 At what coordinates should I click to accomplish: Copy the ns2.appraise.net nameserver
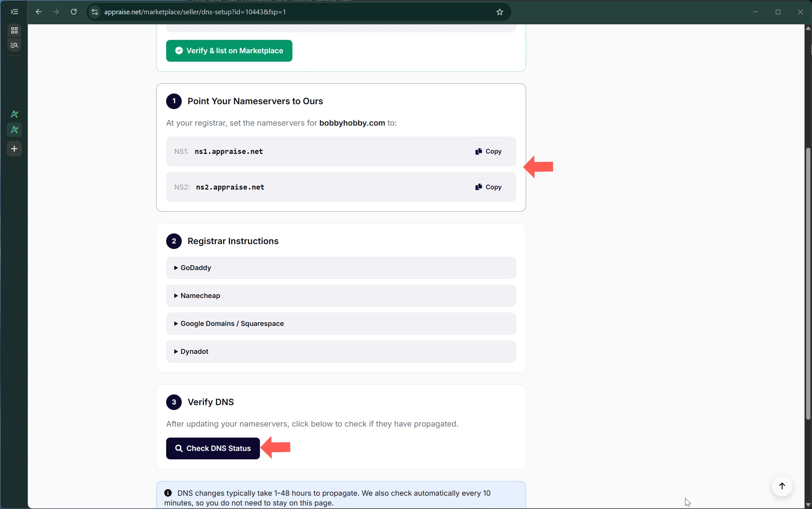tap(488, 187)
